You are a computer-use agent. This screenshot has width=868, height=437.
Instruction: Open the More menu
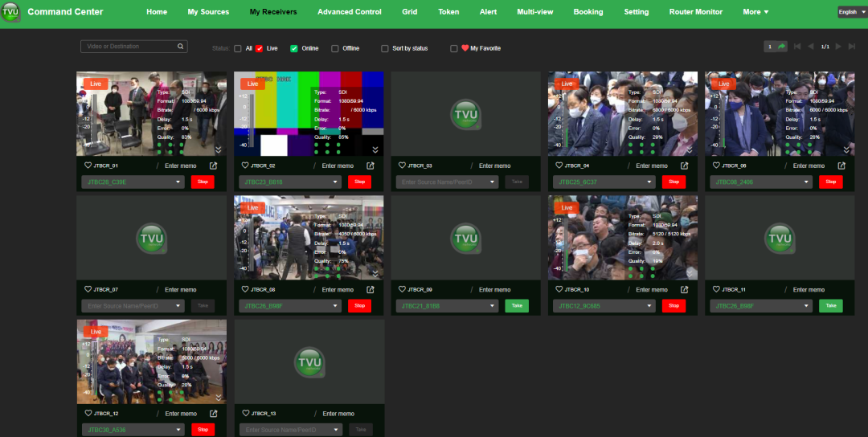coord(755,11)
